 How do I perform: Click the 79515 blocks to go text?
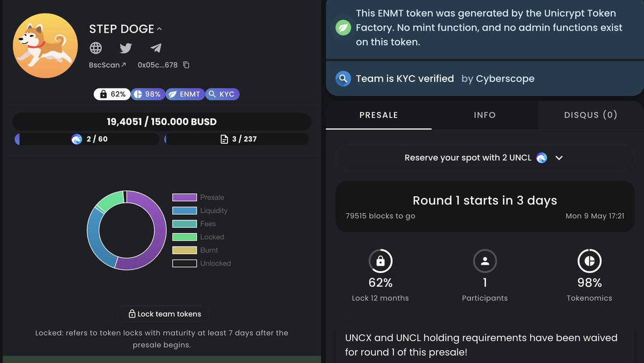point(380,216)
